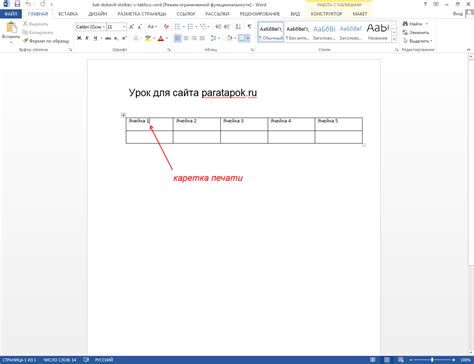Click the strikethrough abc icon
Image resolution: width=474 pixels, height=364 pixels.
click(x=108, y=39)
